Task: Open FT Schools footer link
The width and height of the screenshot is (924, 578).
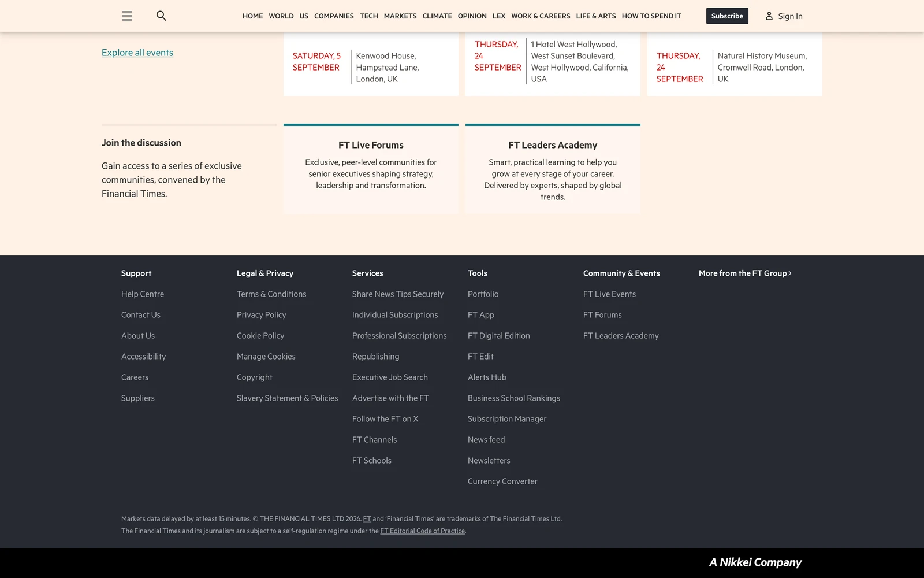Action: pos(372,461)
